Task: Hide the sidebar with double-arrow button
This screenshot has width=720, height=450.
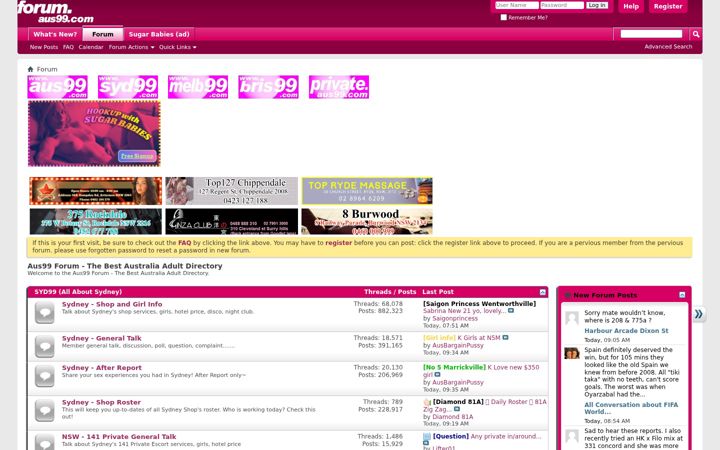Action: coord(699,314)
